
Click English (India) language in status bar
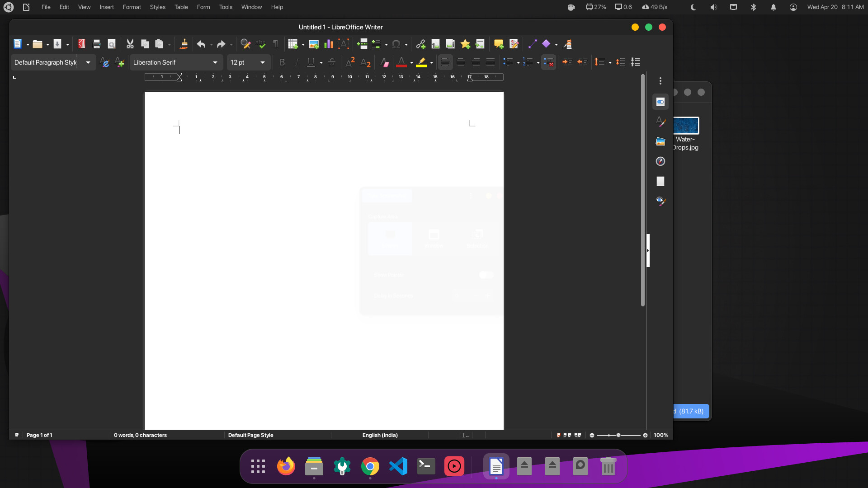380,435
